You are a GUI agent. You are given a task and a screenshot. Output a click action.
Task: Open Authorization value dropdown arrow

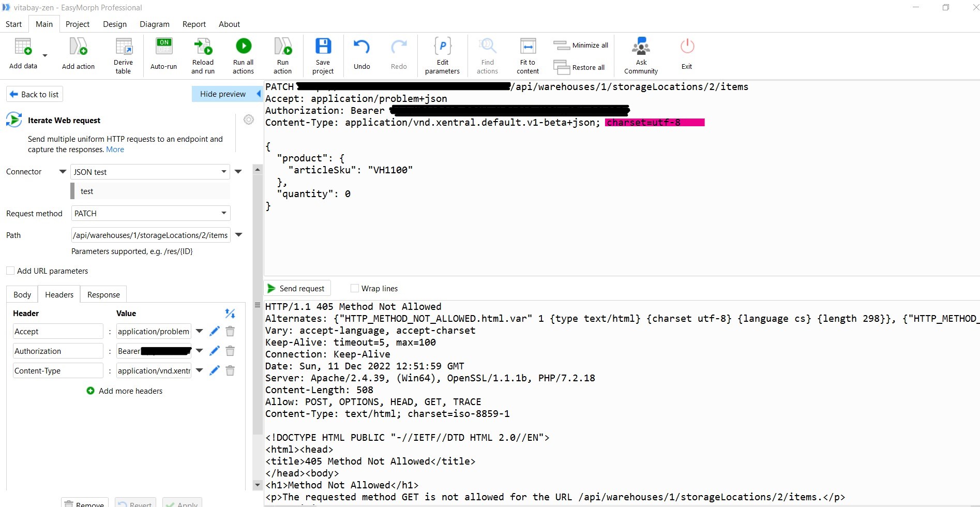tap(199, 351)
